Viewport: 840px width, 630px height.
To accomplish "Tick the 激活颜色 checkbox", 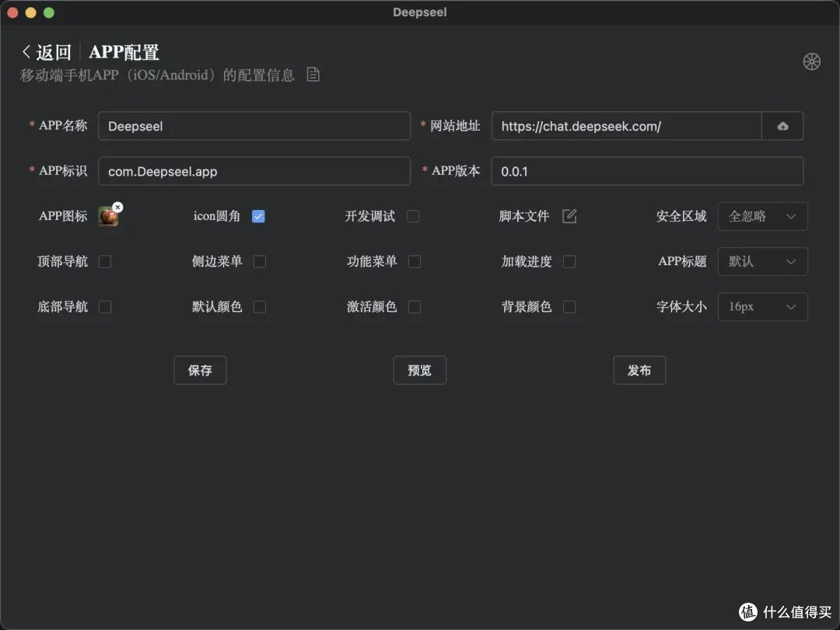I will click(x=414, y=306).
